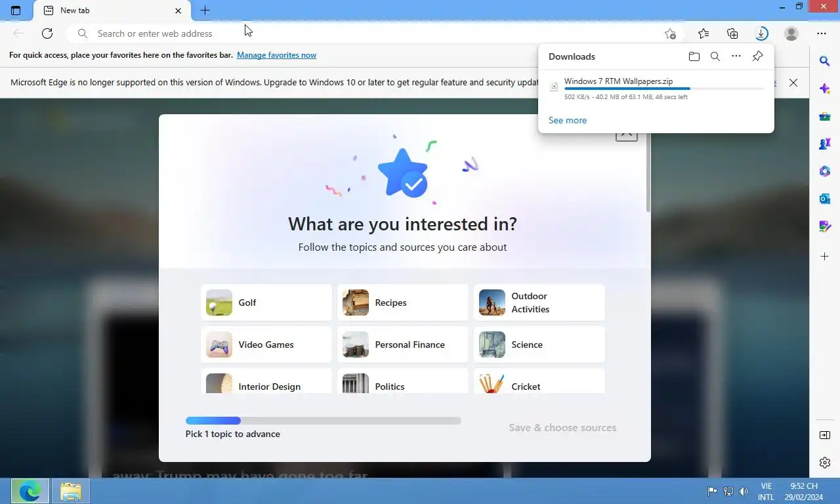Image resolution: width=840 pixels, height=504 pixels.
Task: Click the VIE INTL language indicator
Action: (766, 492)
